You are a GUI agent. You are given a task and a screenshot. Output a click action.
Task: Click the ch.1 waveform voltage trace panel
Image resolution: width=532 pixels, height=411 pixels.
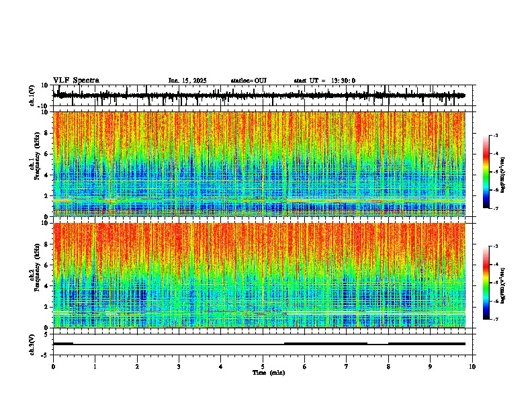264,95
